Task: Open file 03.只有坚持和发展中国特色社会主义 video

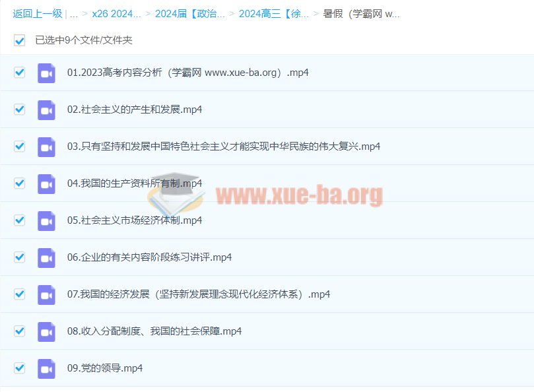Action: coord(223,147)
